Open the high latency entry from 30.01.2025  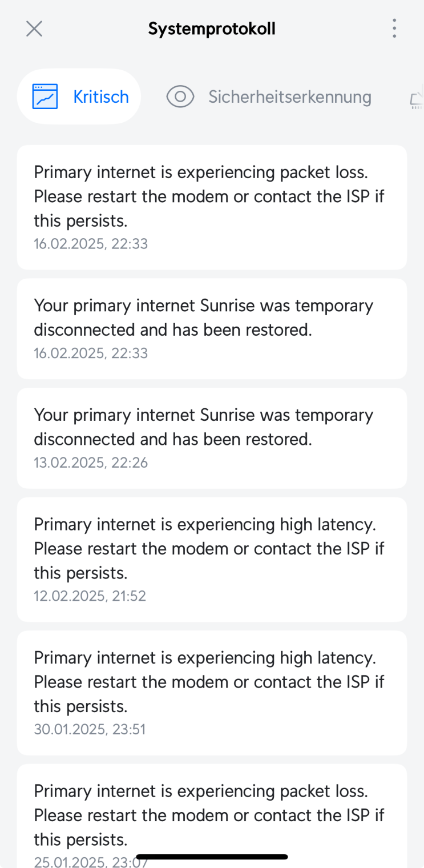212,681
